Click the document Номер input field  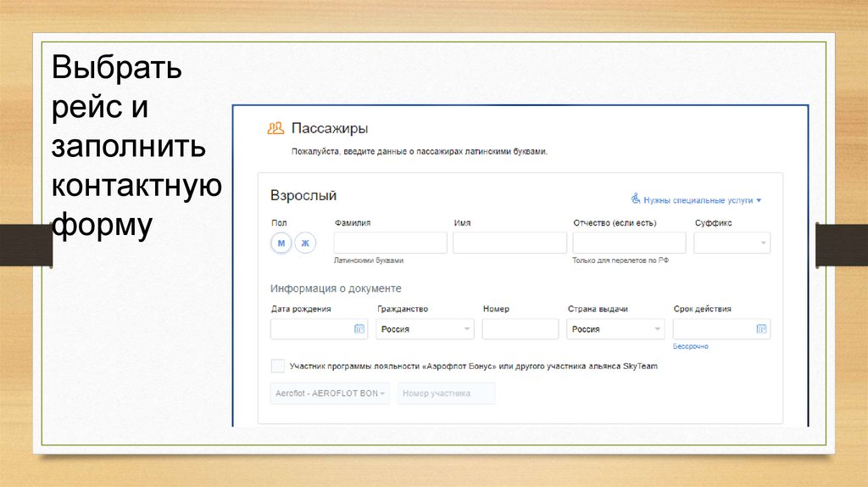coord(520,328)
